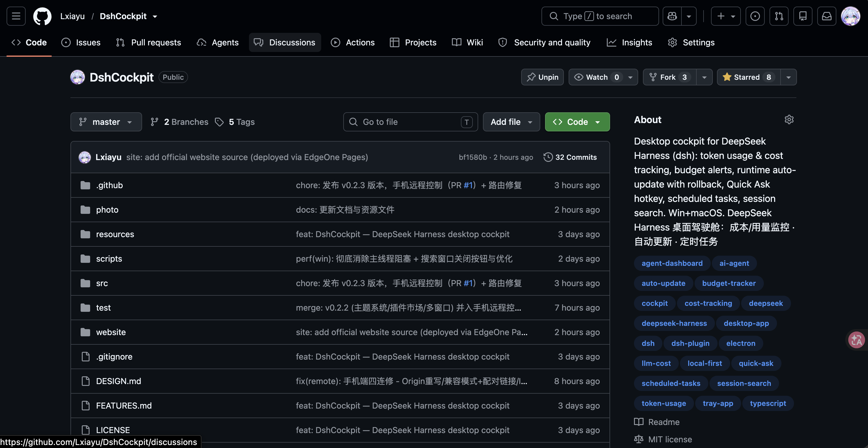Open the FEATURES.md file

point(124,406)
